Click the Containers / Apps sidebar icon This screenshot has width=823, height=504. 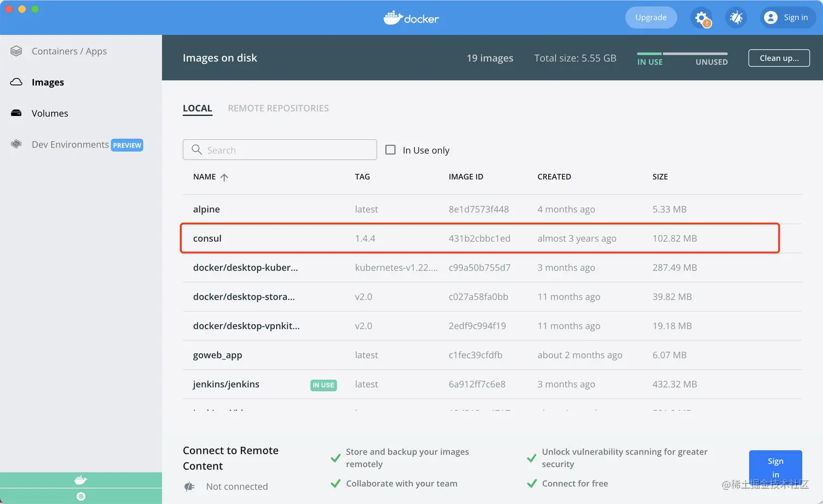coord(16,51)
